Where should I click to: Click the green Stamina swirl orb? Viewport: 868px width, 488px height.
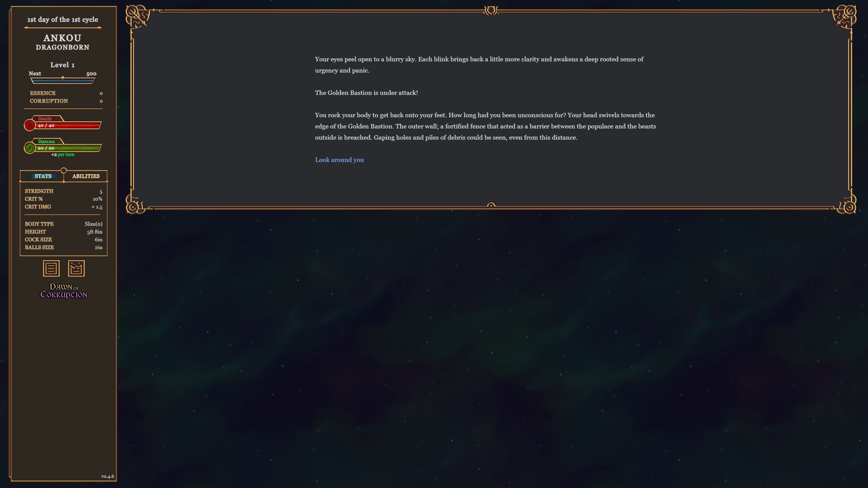coord(30,148)
